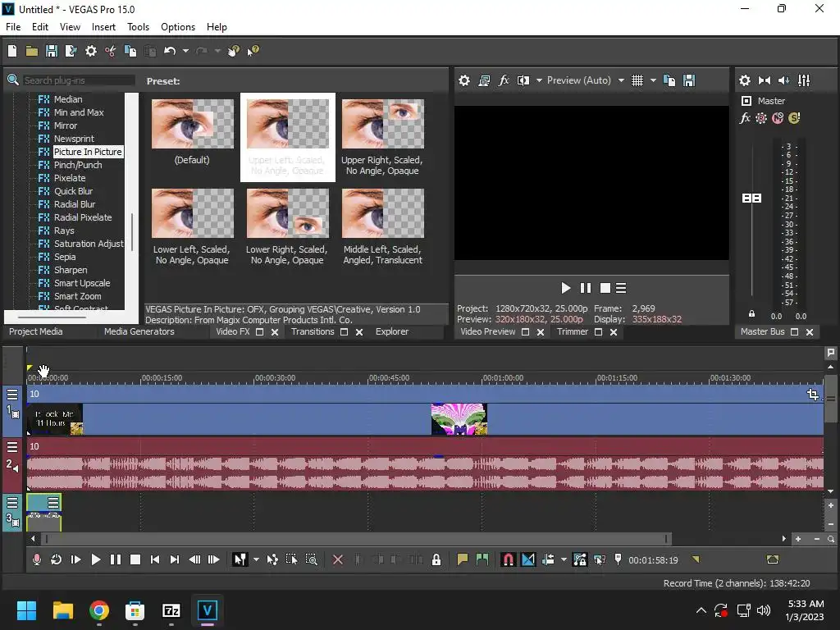Open preview quality dropdown arrow
Image resolution: width=840 pixels, height=630 pixels.
point(621,80)
